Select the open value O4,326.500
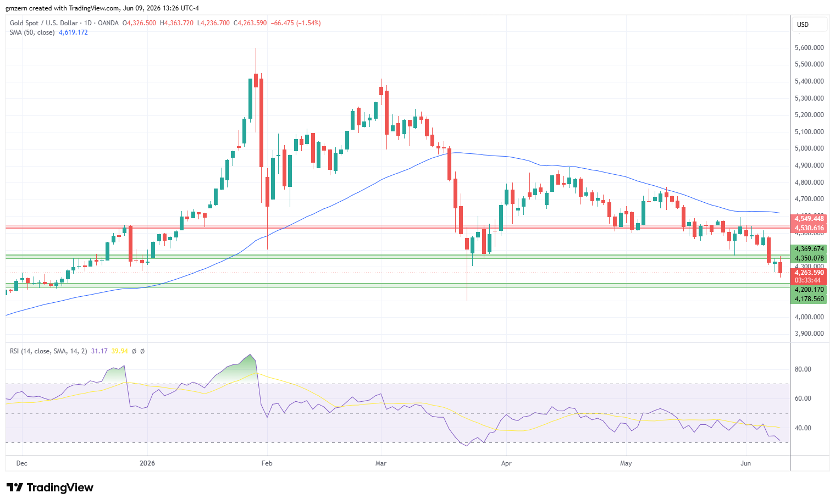Image resolution: width=835 pixels, height=504 pixels. pyautogui.click(x=139, y=23)
